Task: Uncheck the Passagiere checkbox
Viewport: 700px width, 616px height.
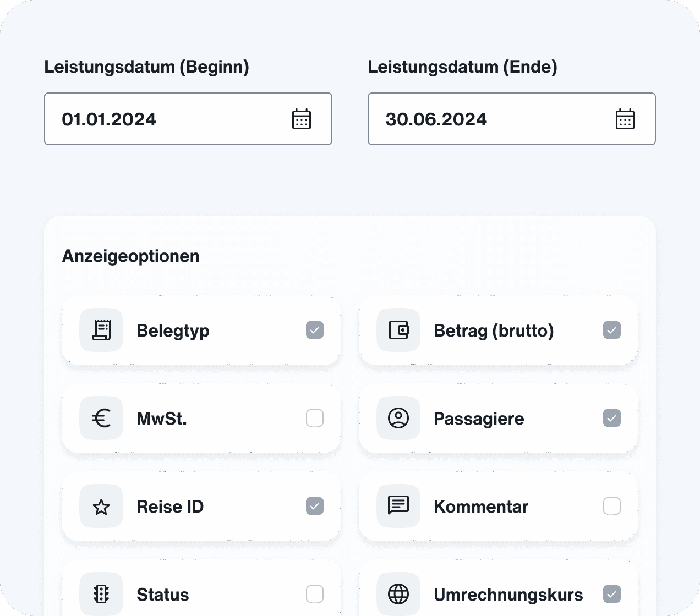Action: 612,418
